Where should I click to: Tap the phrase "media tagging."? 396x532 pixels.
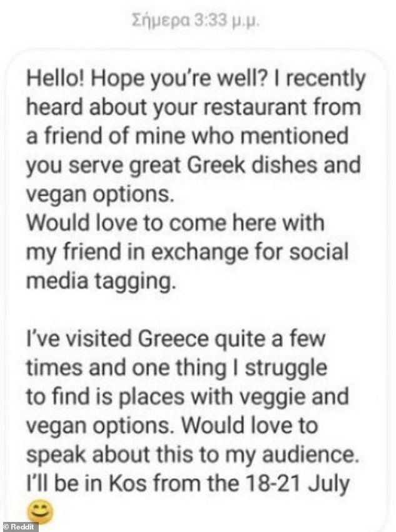point(102,283)
